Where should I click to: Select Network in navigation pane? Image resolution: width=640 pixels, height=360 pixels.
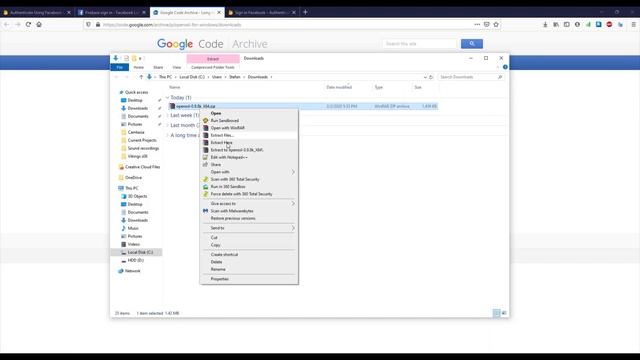point(132,271)
